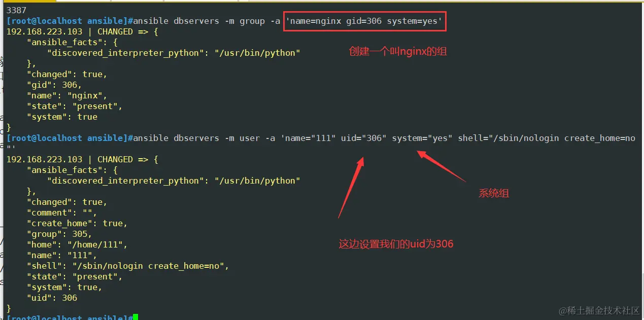This screenshot has width=644, height=320.
Task: Select the output line "uid": 306
Action: (x=52, y=298)
